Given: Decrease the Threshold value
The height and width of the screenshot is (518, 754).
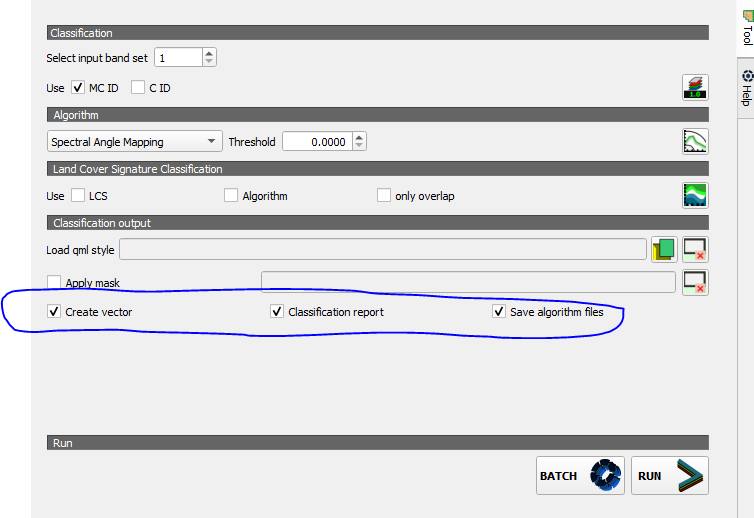Looking at the screenshot, I should coord(359,146).
